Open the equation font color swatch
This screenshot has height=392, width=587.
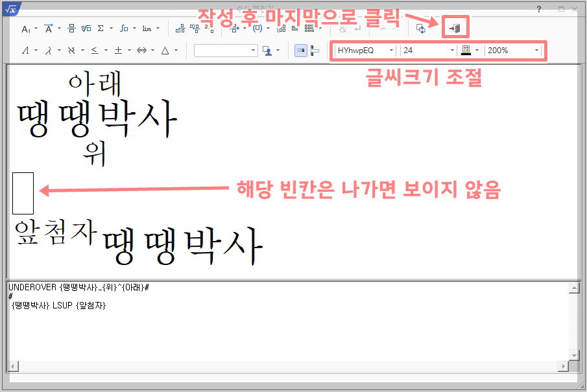click(467, 50)
